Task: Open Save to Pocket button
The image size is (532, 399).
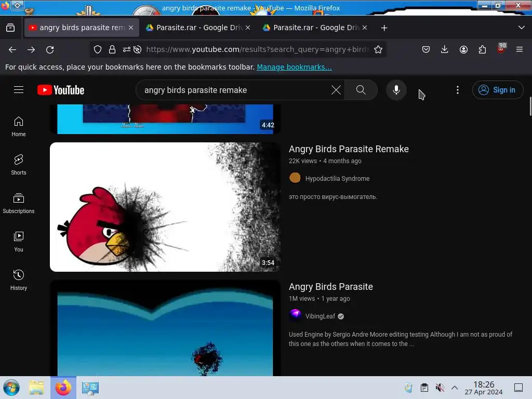Action: [426, 49]
